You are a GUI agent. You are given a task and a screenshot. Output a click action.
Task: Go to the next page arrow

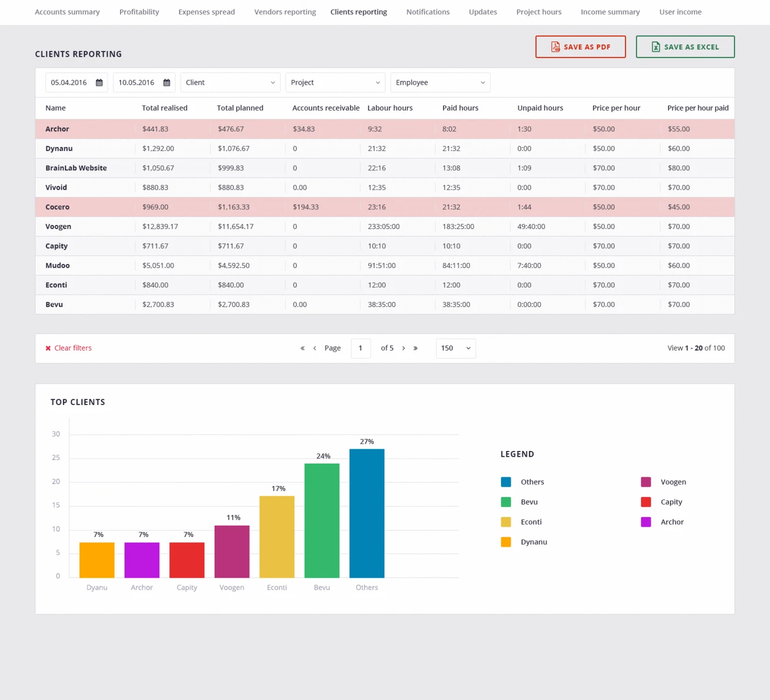tap(403, 348)
